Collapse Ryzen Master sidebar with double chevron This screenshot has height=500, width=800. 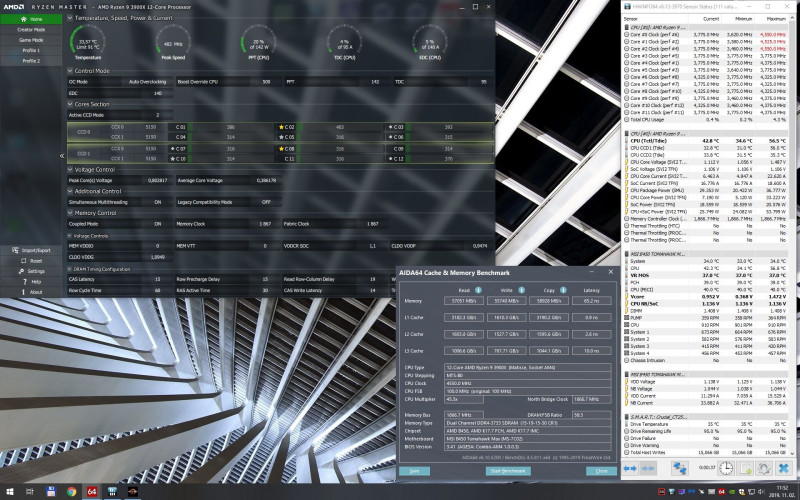point(62,156)
